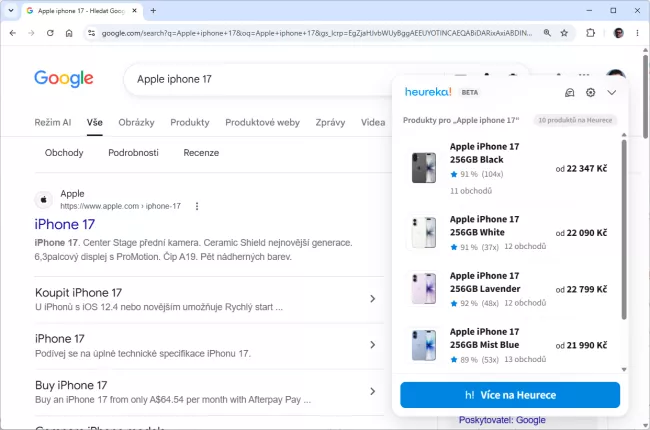
Task: Open the zoom indicator in address bar
Action: pos(547,33)
